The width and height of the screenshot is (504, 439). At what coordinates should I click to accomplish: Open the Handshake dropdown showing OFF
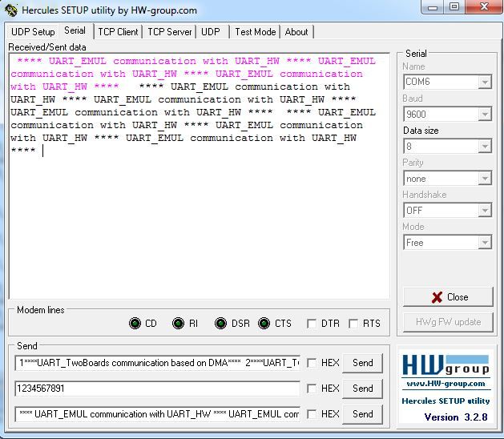click(485, 211)
